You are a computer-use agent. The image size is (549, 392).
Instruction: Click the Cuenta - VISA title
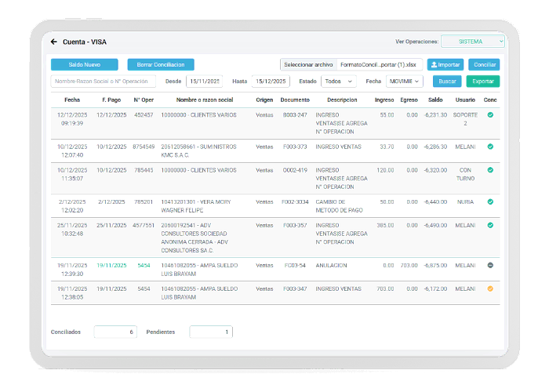85,42
